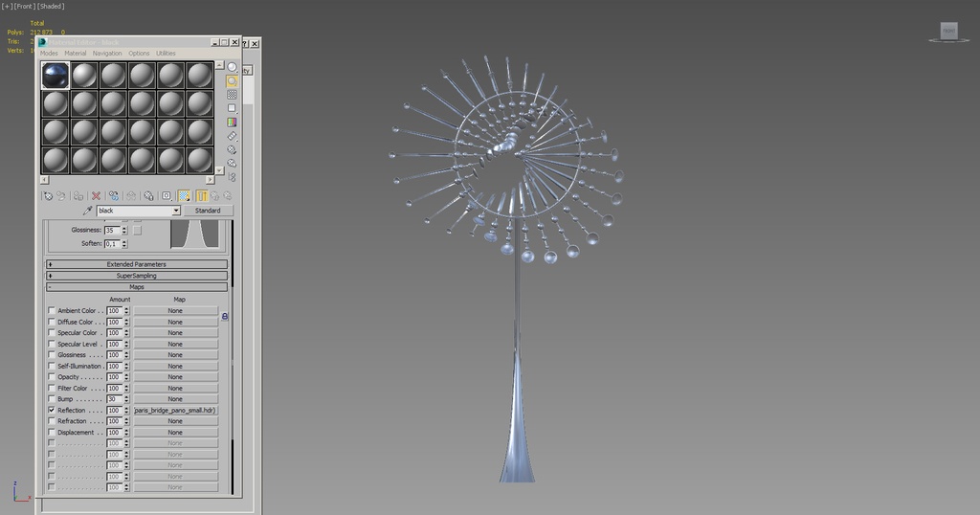980x515 pixels.
Task: Click the Sample Type sphere icon
Action: [x=233, y=68]
